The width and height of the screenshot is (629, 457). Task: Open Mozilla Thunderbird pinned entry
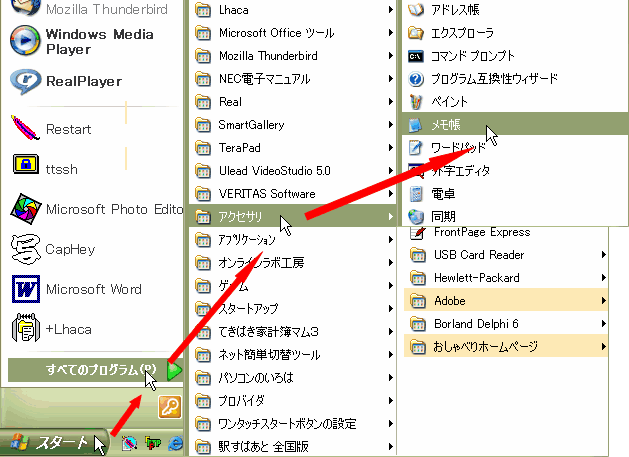coord(91,9)
